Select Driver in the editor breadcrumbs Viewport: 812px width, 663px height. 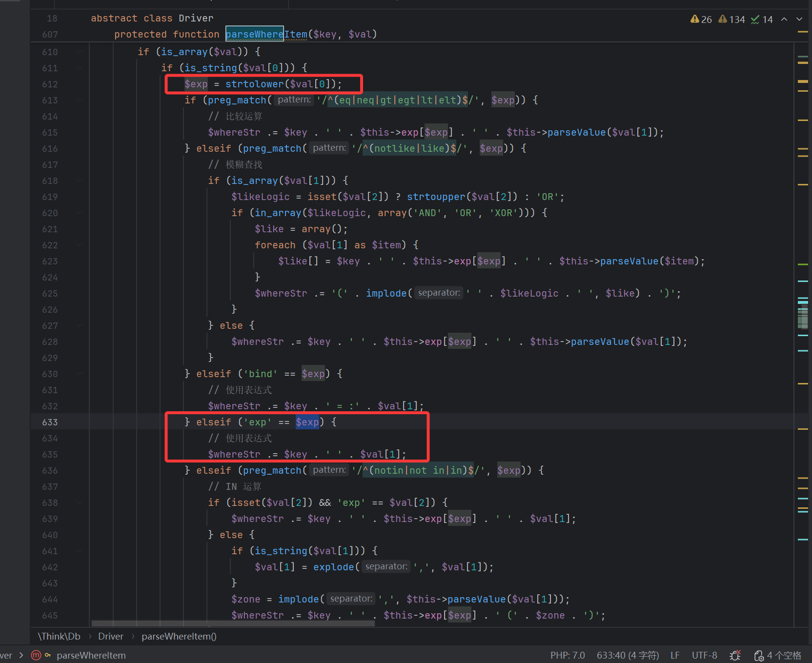point(111,636)
